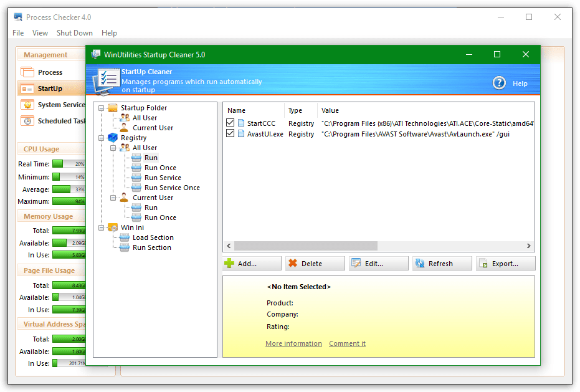Image resolution: width=580 pixels, height=392 pixels.
Task: Select Current User under Startup Folder
Action: coord(153,128)
